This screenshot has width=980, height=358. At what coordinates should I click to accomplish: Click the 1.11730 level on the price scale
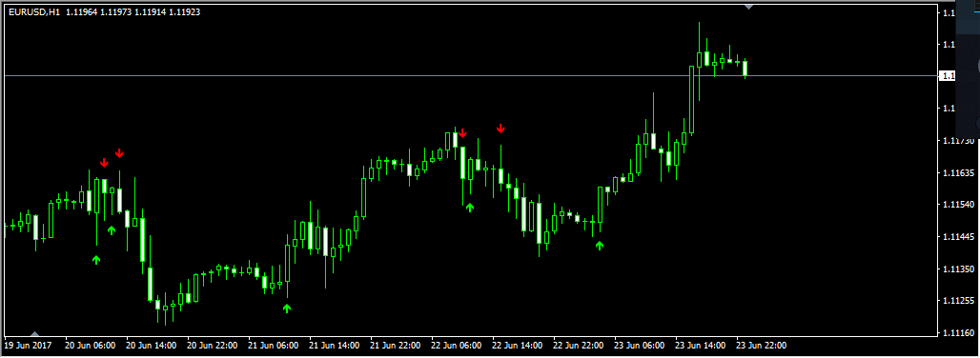pos(958,141)
